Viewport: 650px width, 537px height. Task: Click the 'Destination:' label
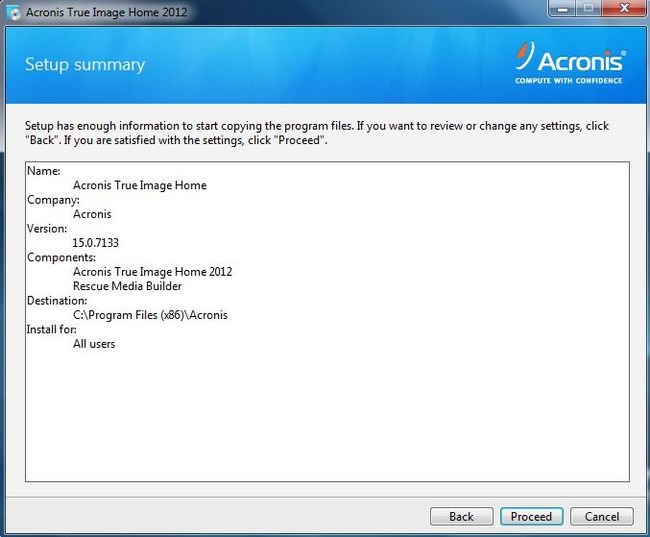[57, 301]
